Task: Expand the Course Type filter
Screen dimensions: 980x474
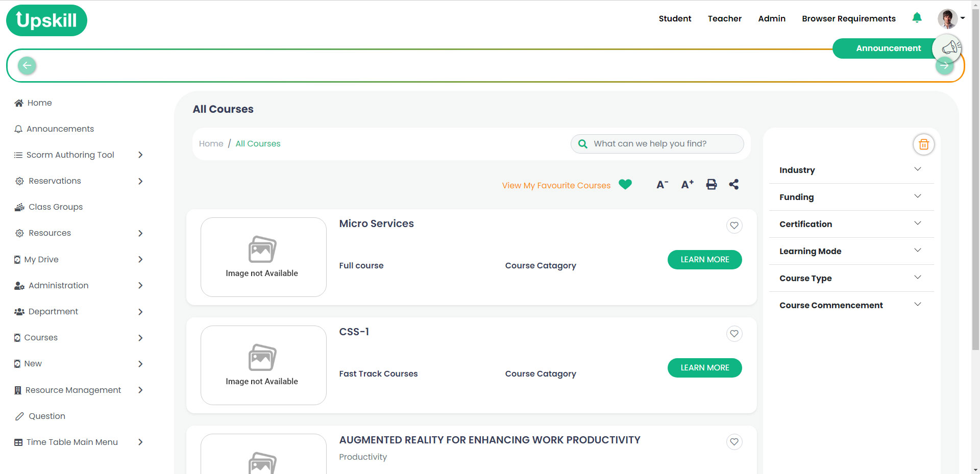Action: (x=851, y=278)
